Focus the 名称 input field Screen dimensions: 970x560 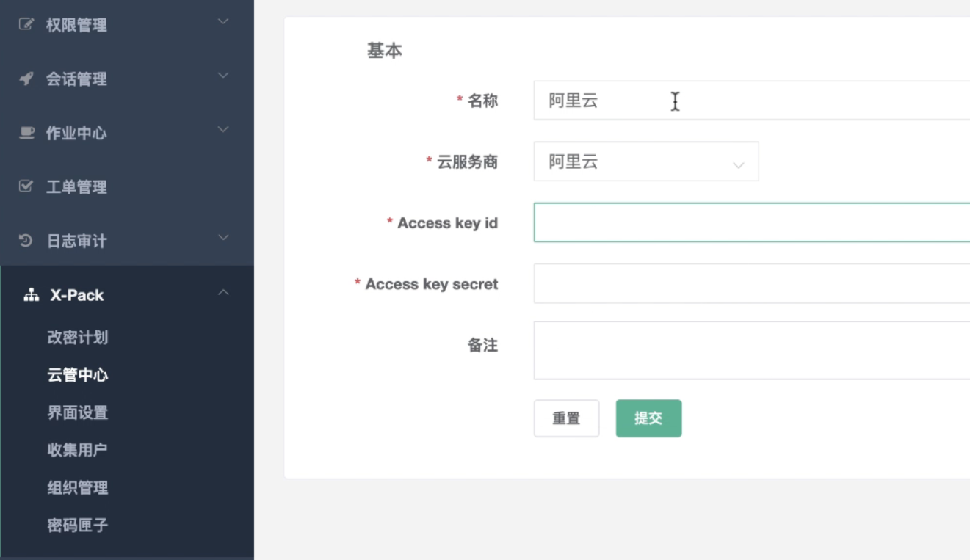[752, 101]
